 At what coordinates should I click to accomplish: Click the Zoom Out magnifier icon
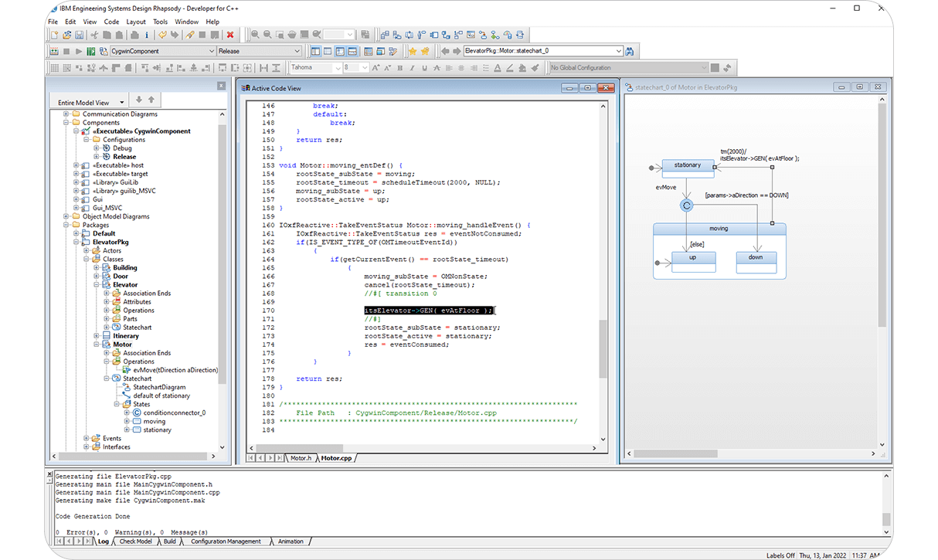pos(267,35)
